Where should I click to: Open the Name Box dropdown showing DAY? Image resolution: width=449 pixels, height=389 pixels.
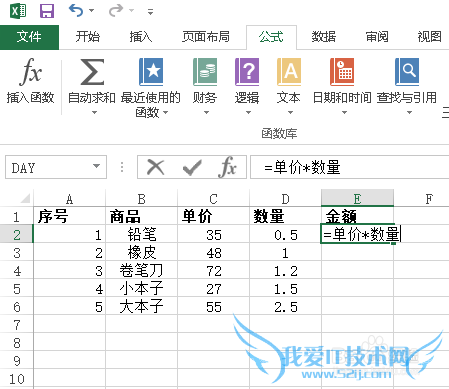point(97,166)
